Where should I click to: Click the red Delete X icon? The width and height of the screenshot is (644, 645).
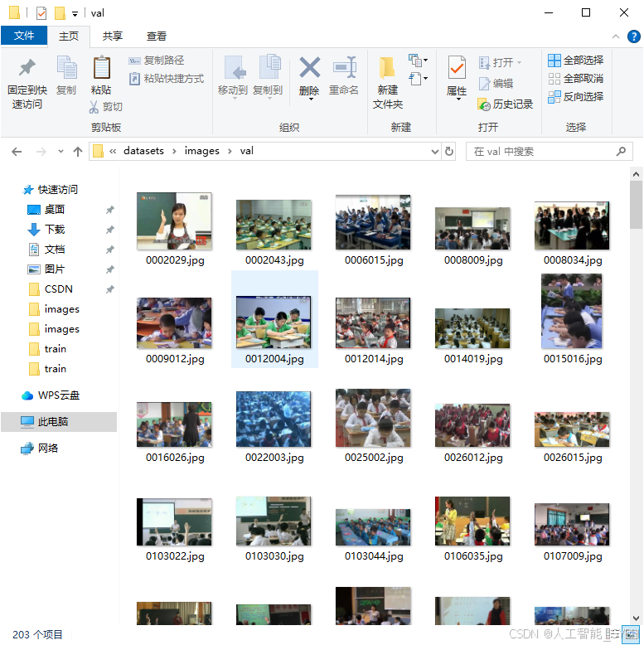(x=310, y=67)
